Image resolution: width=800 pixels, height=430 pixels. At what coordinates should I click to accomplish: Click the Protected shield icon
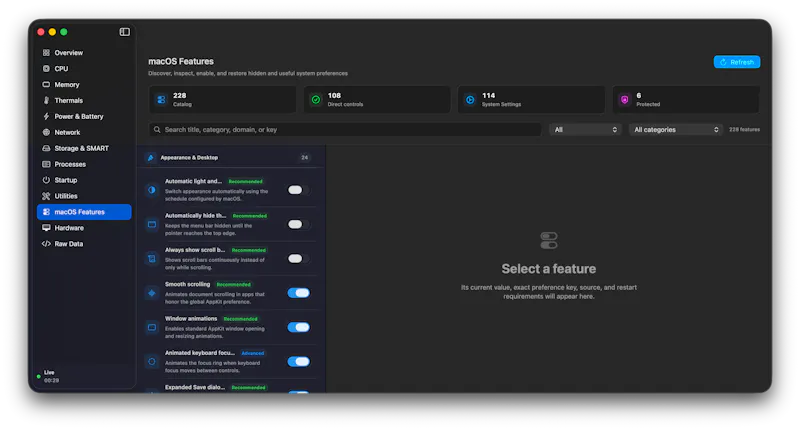(624, 99)
